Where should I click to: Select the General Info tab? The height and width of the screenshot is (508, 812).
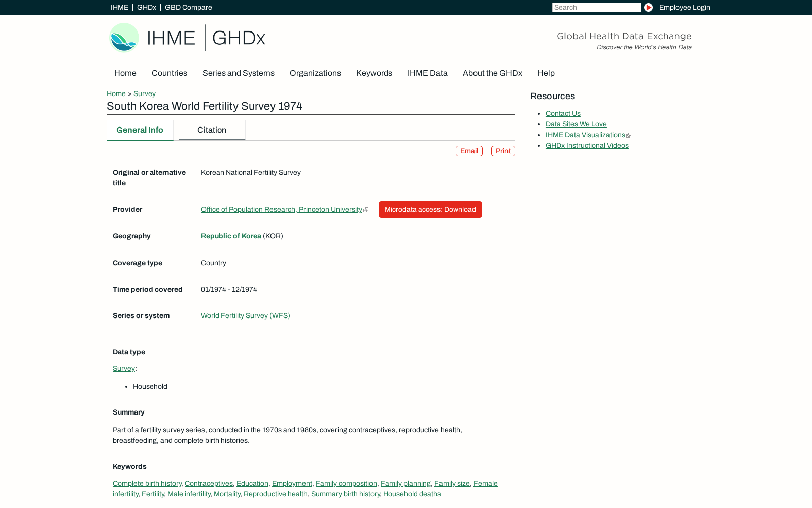(140, 130)
